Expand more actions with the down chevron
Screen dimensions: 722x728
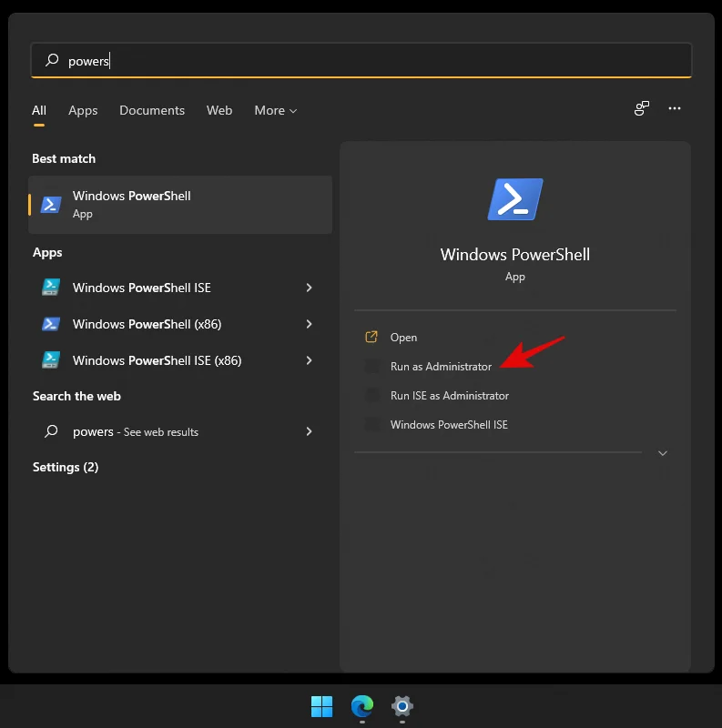coord(663,452)
